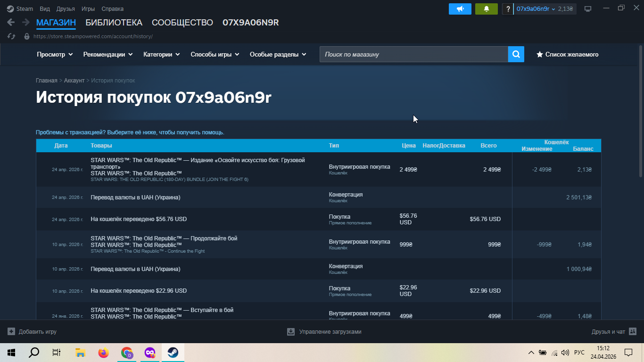Reload the page with the refresh icon
Image resolution: width=644 pixels, height=362 pixels.
11,36
